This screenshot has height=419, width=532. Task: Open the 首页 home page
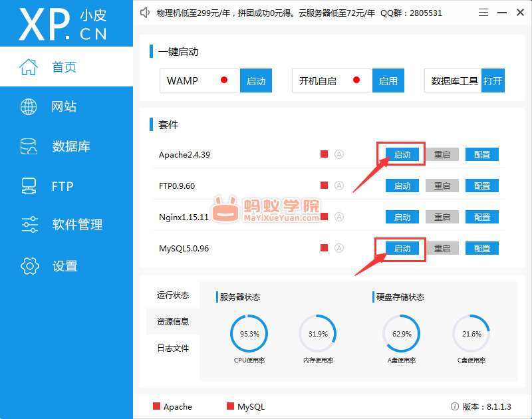click(66, 67)
